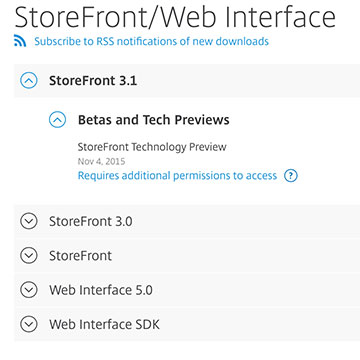The height and width of the screenshot is (360, 360).
Task: Click the RSS feed icon
Action: pyautogui.click(x=20, y=41)
